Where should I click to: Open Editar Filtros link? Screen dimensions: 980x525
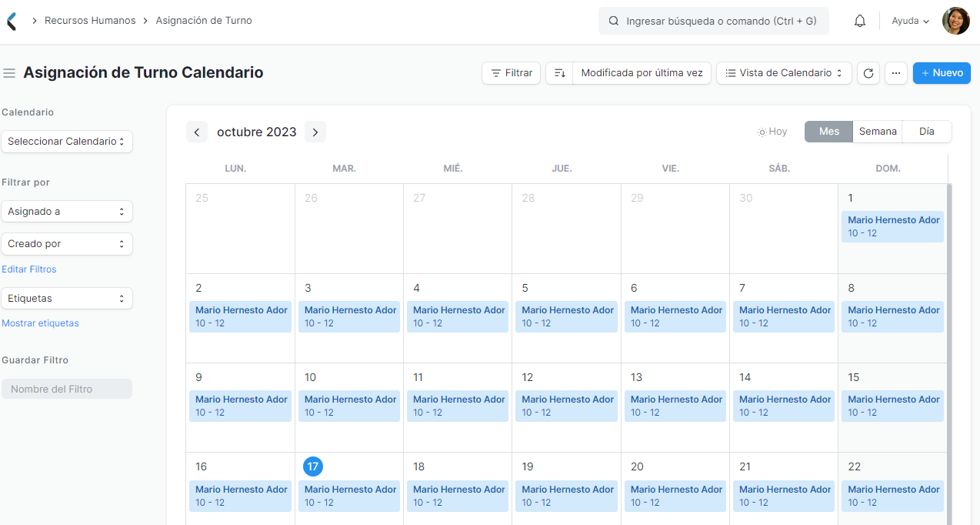(x=29, y=269)
